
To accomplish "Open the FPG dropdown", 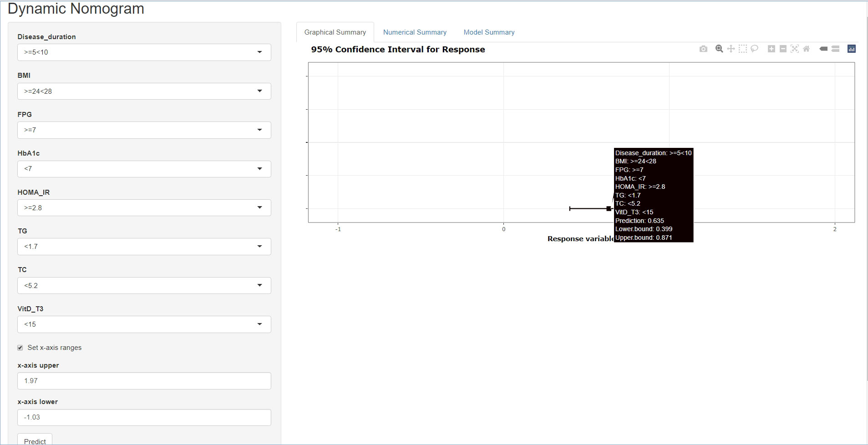I will (x=144, y=130).
